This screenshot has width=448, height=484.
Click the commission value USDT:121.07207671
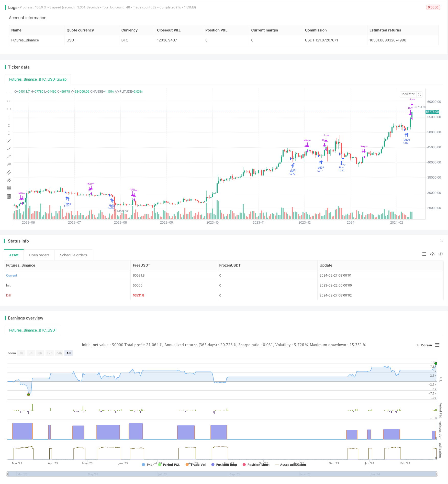coord(321,40)
